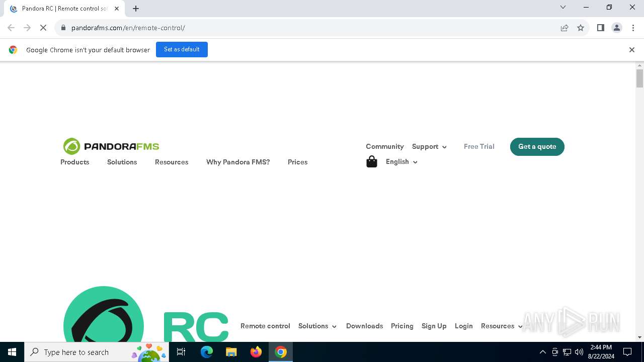
Task: Open the Chrome side panel
Action: (x=601, y=28)
